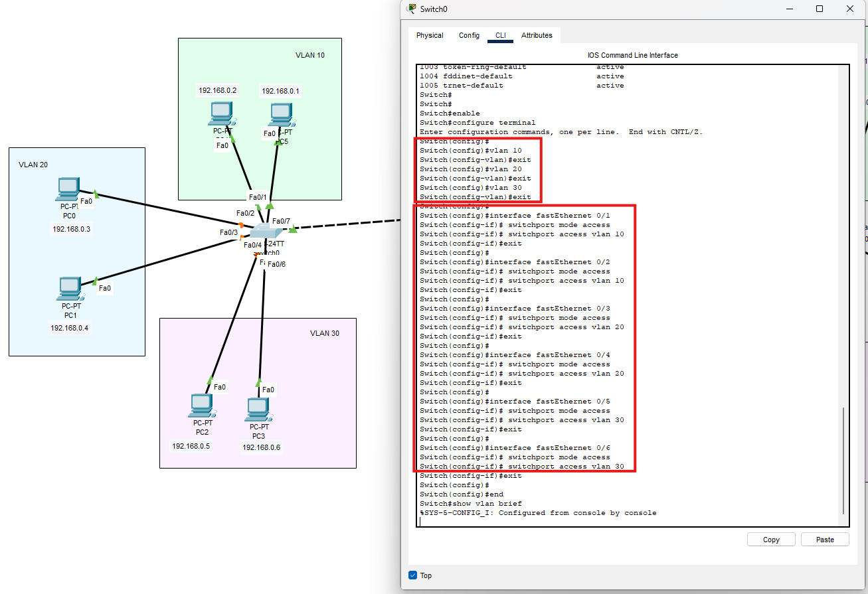Screen dimensions: 868x594
Task: Click the Switch(config)#end line
Action: pos(462,494)
